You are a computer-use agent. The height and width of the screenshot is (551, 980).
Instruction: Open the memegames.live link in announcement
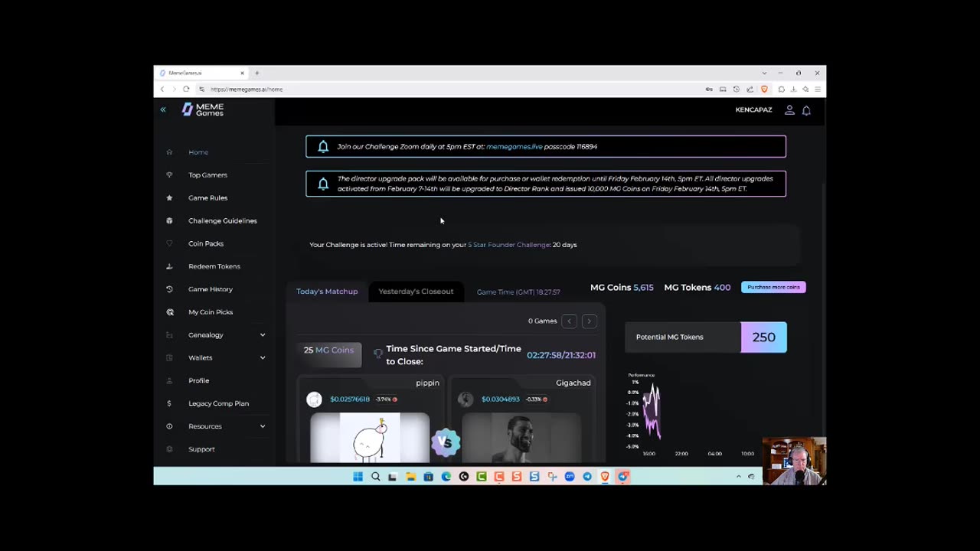coord(514,147)
